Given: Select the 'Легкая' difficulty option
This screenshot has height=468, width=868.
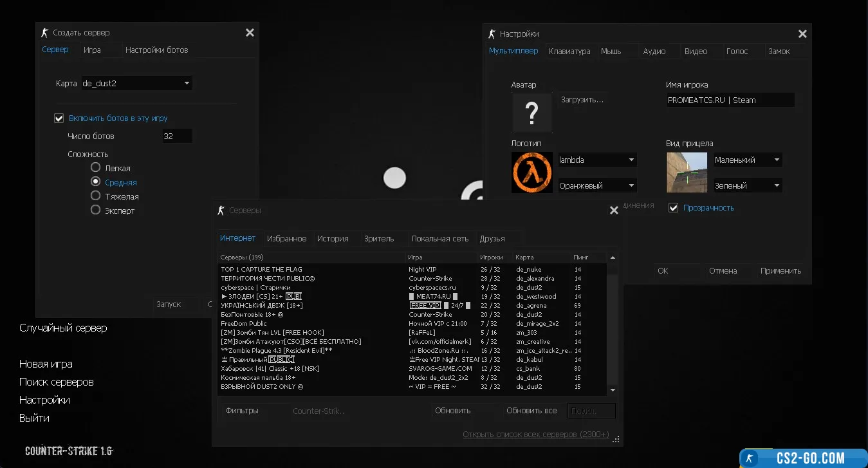Looking at the screenshot, I should 95,167.
